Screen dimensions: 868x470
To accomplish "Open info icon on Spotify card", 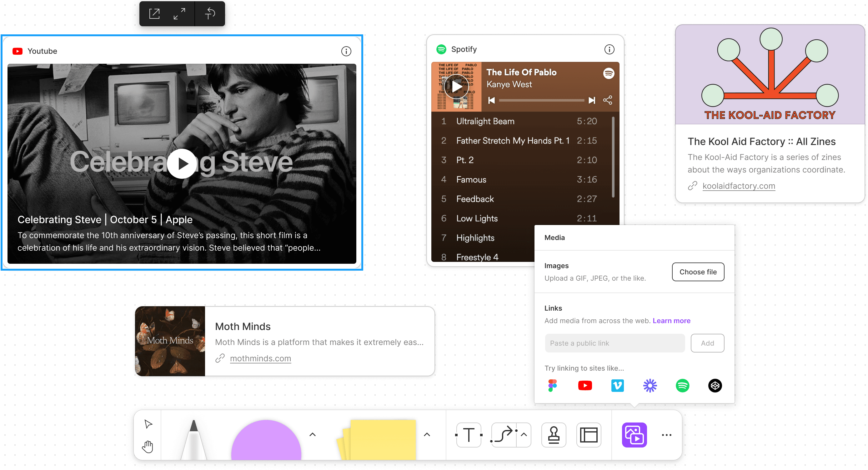I will click(x=609, y=49).
